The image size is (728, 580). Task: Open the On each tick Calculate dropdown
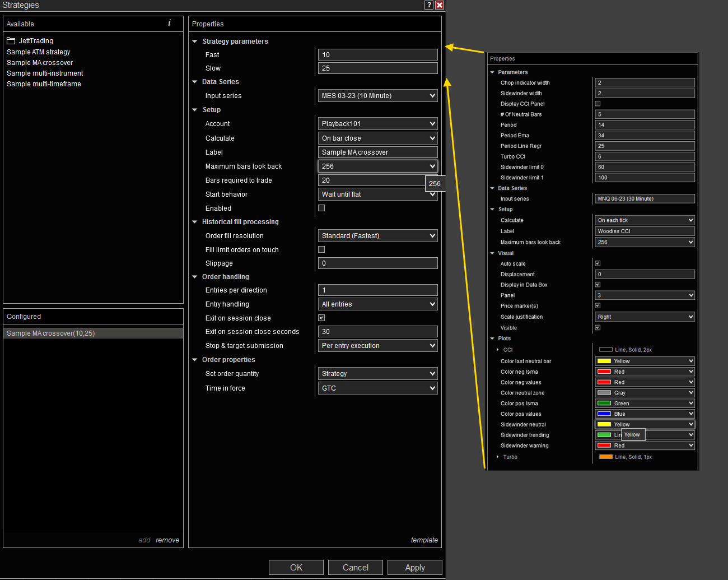pyautogui.click(x=645, y=220)
